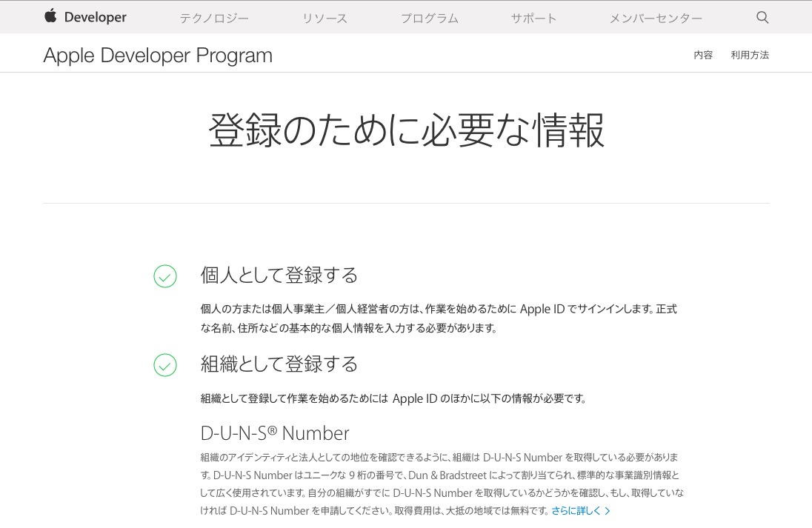Open the メンバーセンター menu
The image size is (812, 528).
pos(656,18)
